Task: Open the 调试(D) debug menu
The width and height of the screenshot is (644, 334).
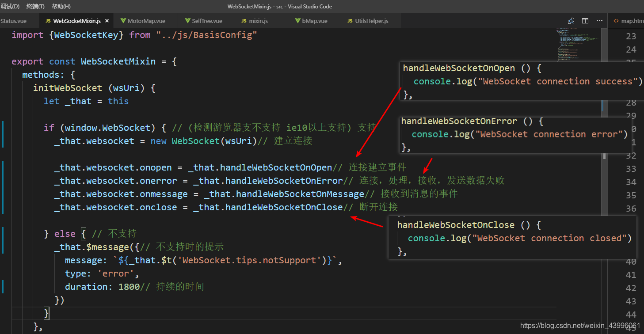Action: 10,7
